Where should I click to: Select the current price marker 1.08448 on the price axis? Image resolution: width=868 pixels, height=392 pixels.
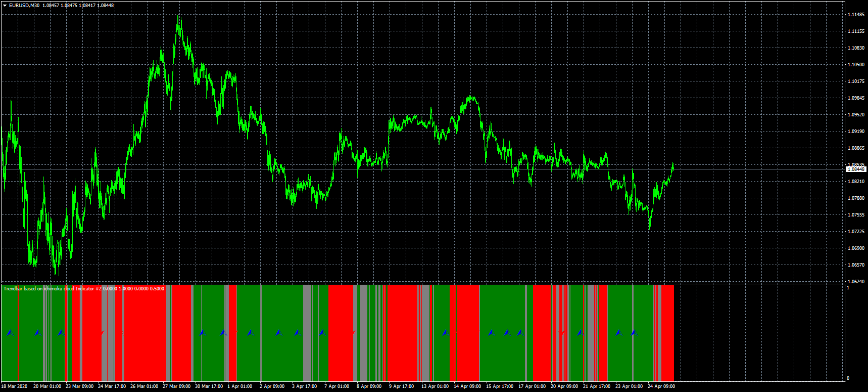coord(856,169)
